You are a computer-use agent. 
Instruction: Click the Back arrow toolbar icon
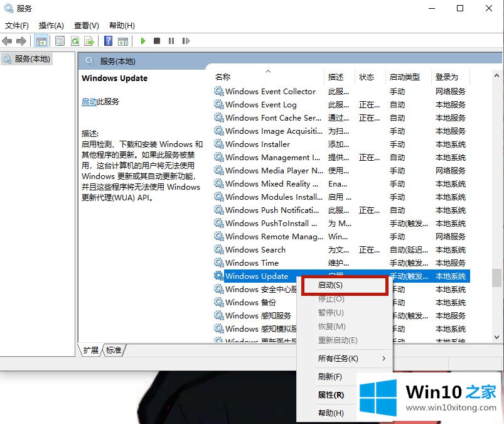click(x=7, y=41)
